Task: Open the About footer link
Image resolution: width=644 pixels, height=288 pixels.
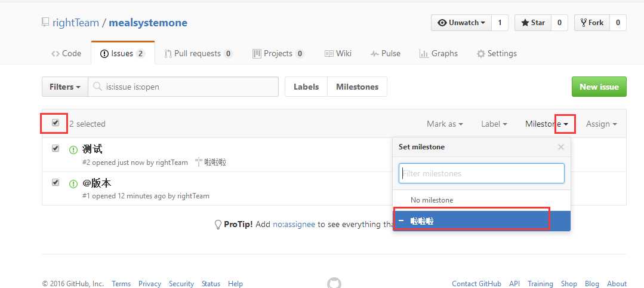Action: (x=617, y=283)
